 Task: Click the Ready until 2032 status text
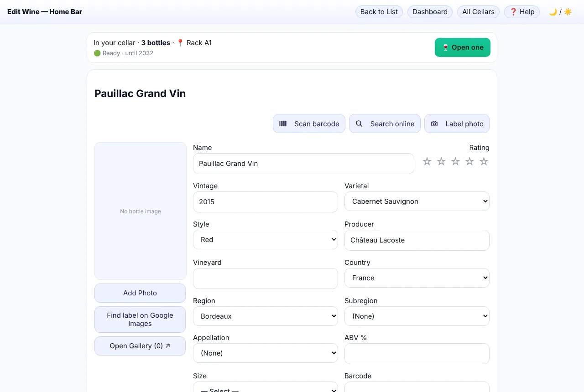click(123, 53)
